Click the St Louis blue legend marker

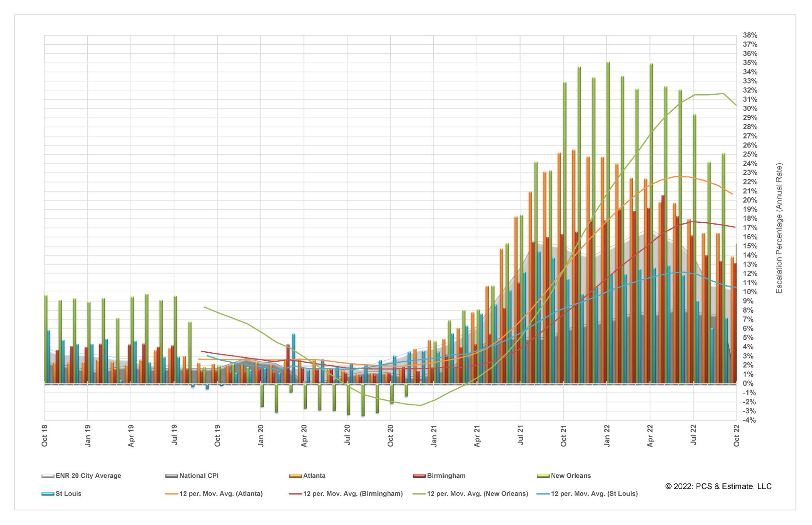click(x=48, y=494)
